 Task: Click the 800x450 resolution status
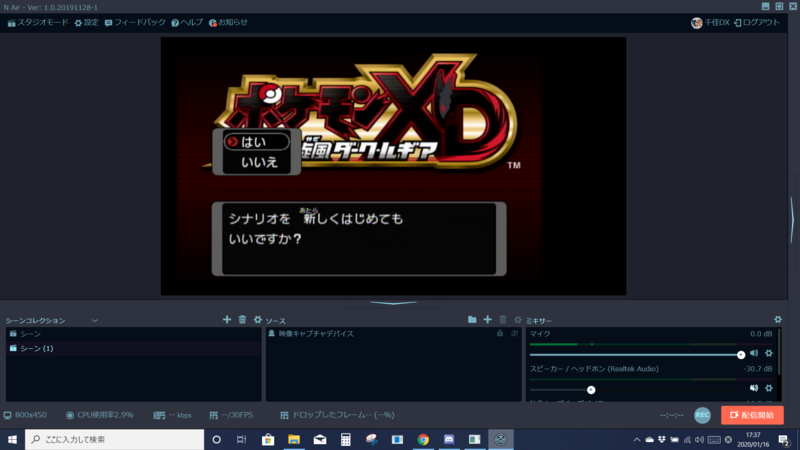point(25,415)
